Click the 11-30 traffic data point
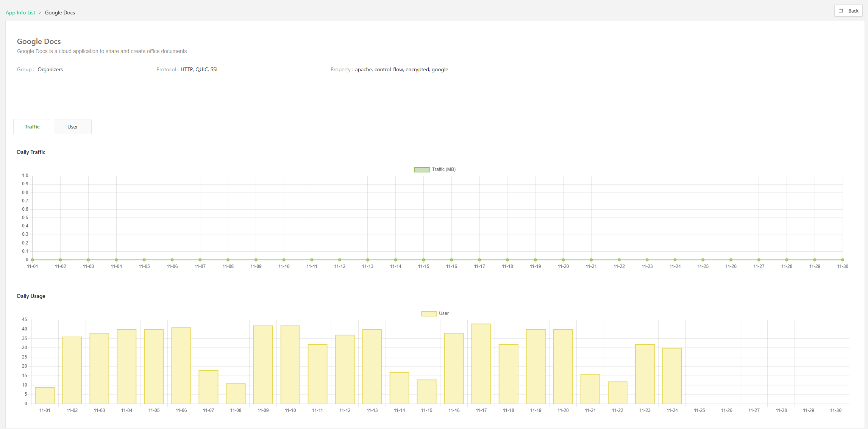 [x=843, y=260]
